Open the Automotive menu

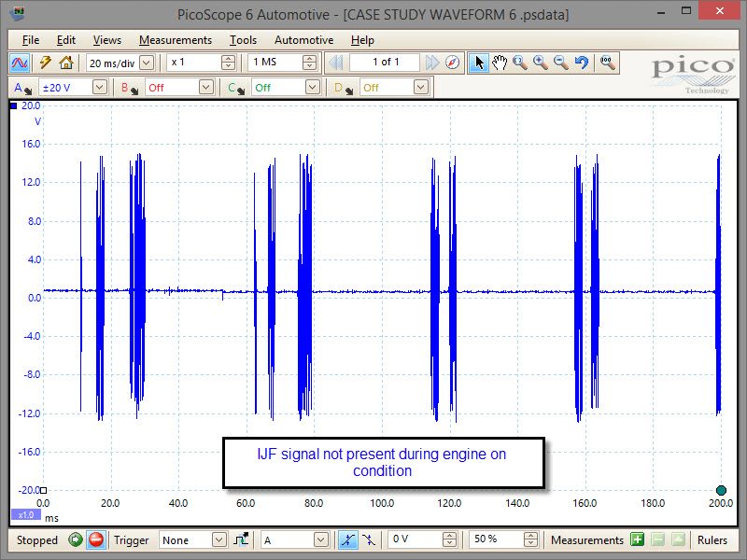(x=304, y=40)
